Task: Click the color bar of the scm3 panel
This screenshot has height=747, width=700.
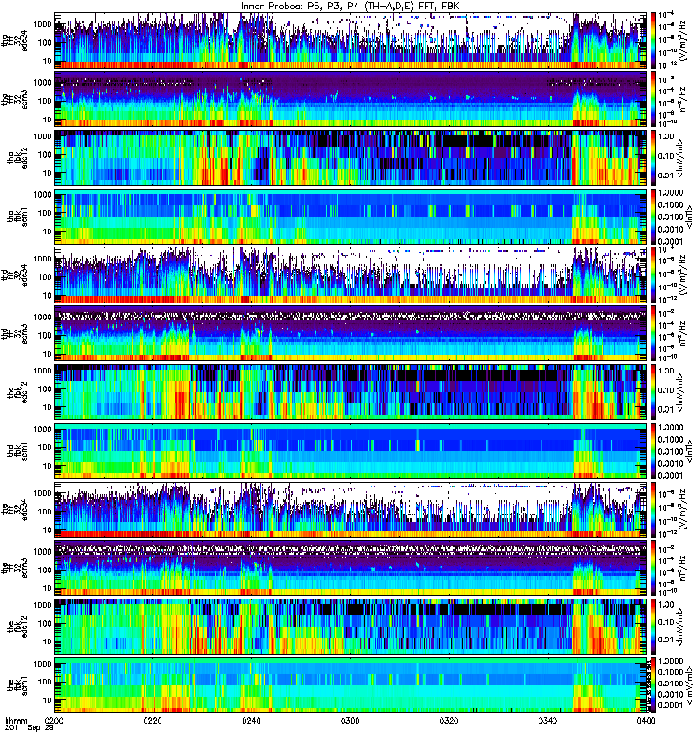Action: pyautogui.click(x=652, y=569)
